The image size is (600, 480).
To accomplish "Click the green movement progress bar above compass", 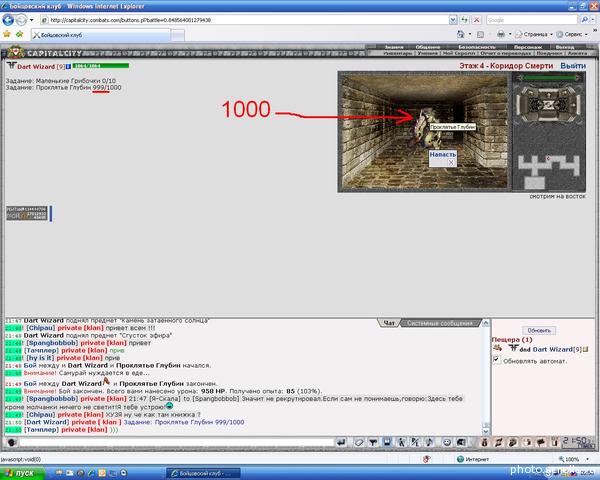I will click(549, 78).
